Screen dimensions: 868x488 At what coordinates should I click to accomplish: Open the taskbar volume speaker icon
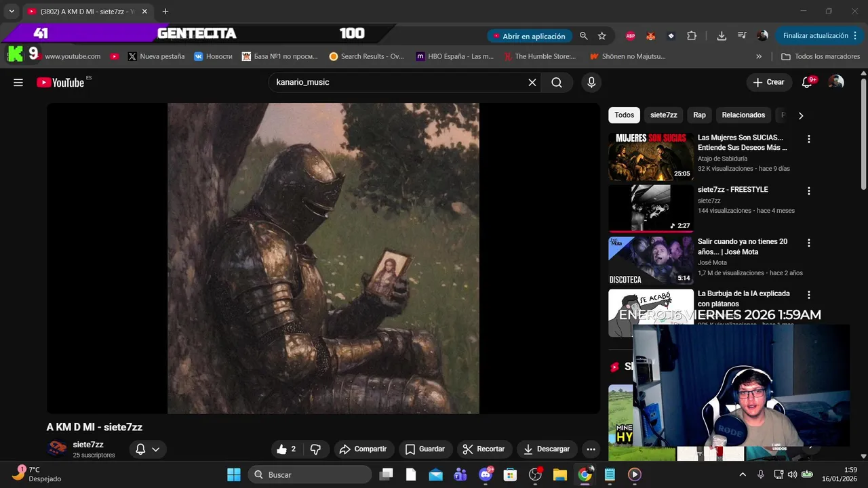792,474
